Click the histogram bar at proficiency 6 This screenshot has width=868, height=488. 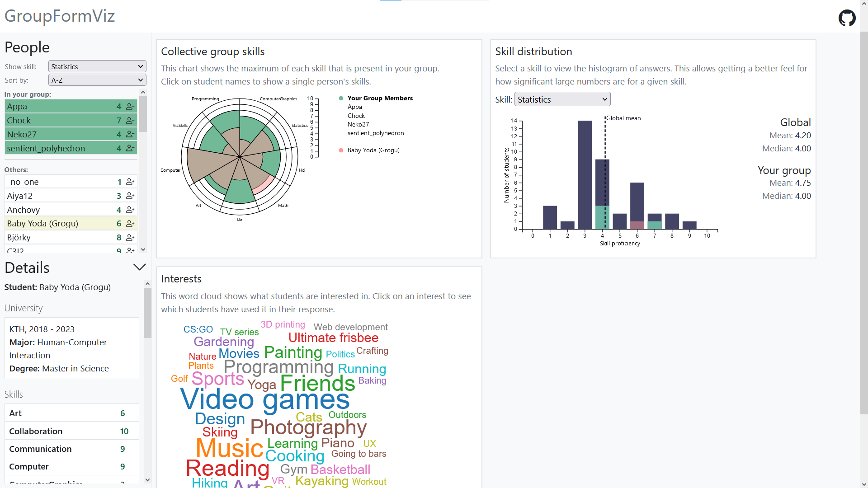637,206
